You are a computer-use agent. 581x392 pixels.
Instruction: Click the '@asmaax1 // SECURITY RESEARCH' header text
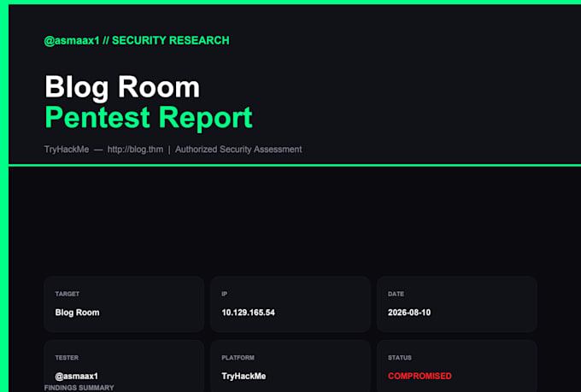(137, 40)
